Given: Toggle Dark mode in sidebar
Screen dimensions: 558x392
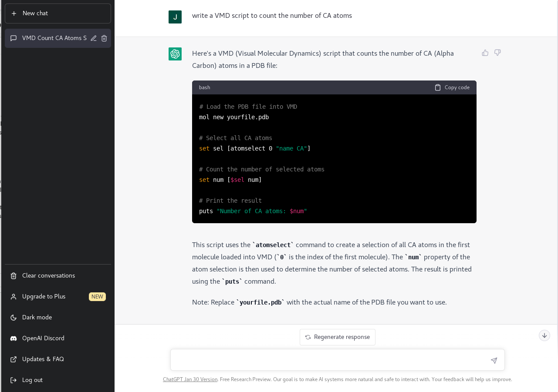Looking at the screenshot, I should click(37, 317).
